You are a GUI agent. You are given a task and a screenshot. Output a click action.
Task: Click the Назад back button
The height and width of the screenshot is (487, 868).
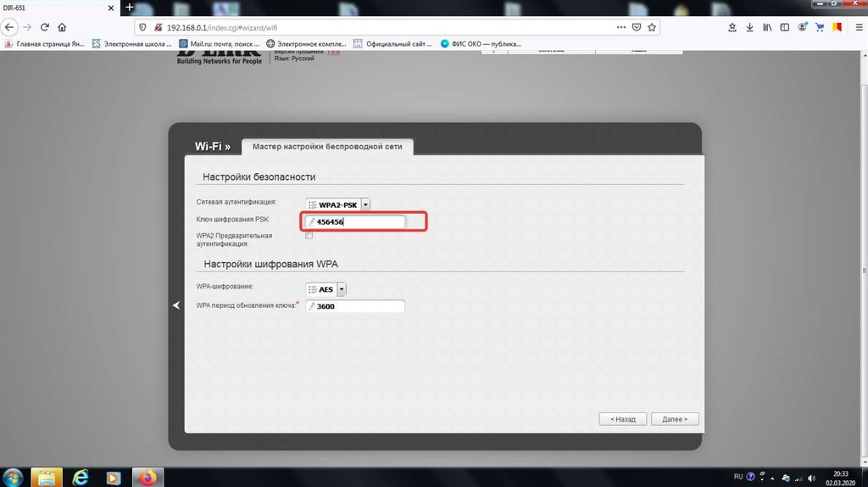[622, 419]
